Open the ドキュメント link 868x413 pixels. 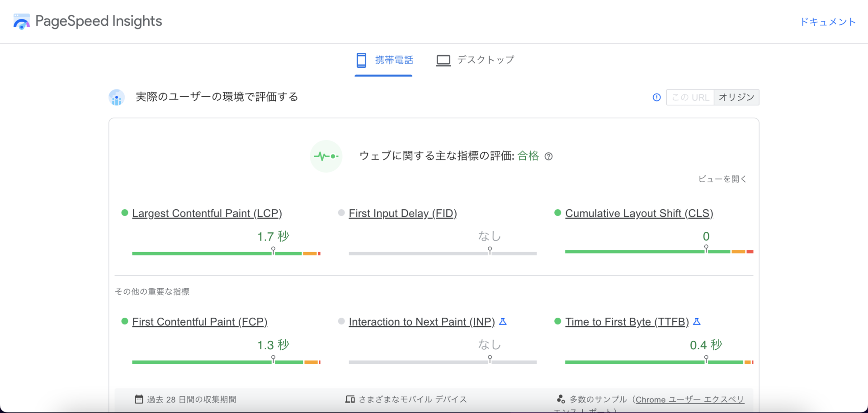[828, 22]
